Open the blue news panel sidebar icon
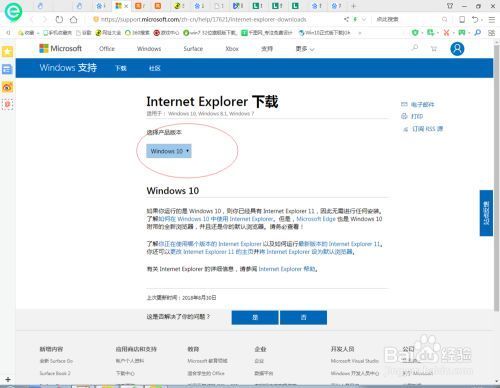 (7, 69)
